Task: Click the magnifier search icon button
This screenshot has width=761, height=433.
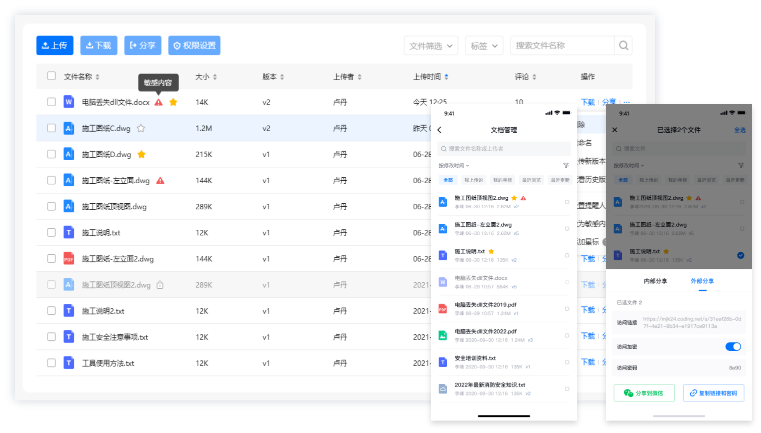Action: pyautogui.click(x=623, y=46)
